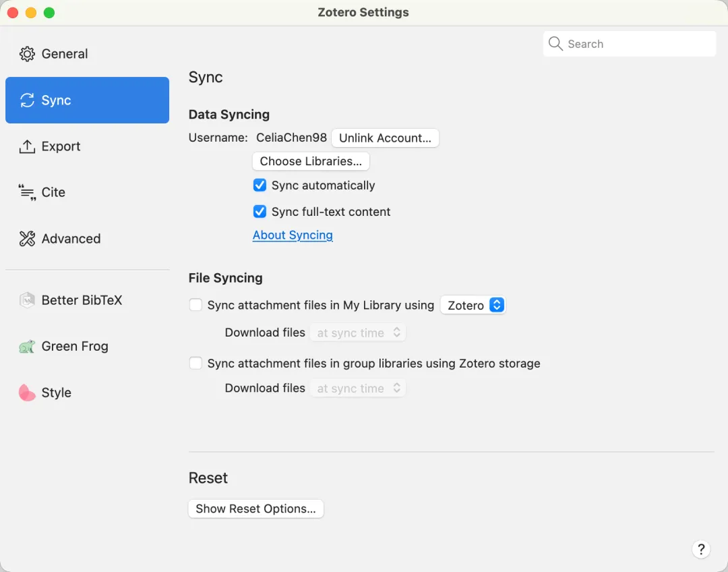Click the pink Style icon
The height and width of the screenshot is (572, 728).
click(x=27, y=393)
